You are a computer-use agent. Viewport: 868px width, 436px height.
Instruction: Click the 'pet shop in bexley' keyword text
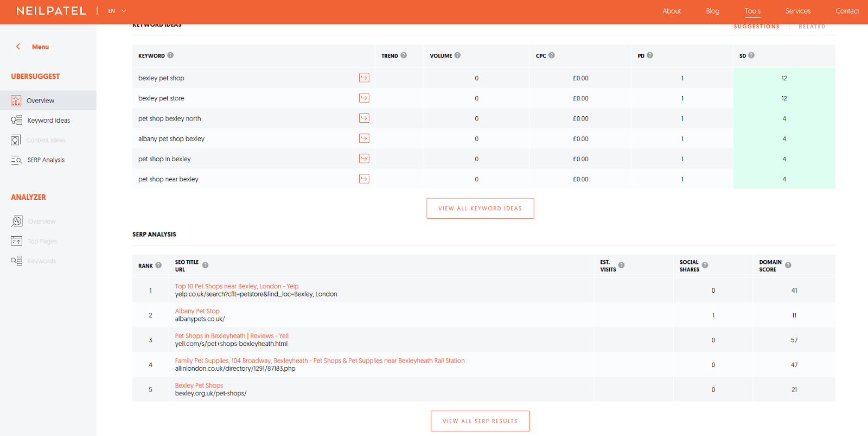(164, 159)
